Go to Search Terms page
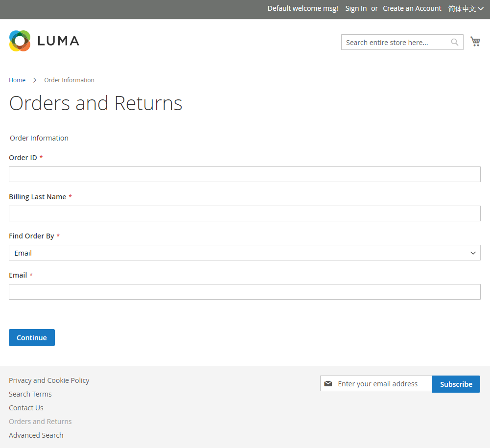Image resolution: width=490 pixels, height=448 pixels. pyautogui.click(x=30, y=394)
